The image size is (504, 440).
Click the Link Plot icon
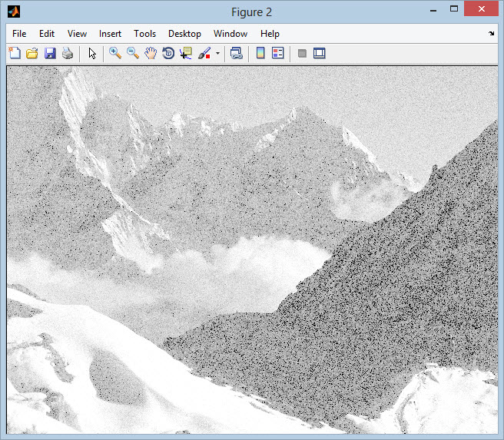(x=237, y=53)
